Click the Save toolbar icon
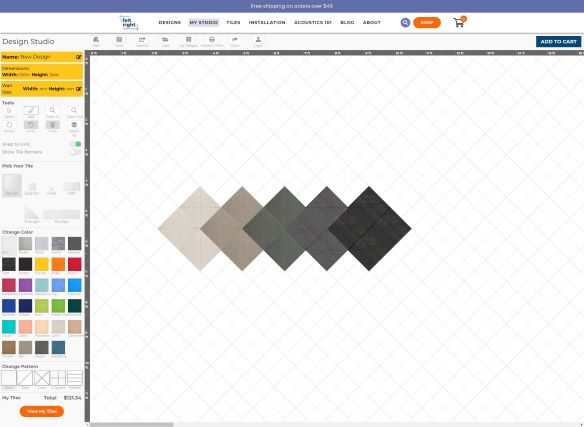Screen dimensions: 584x427 119,39
